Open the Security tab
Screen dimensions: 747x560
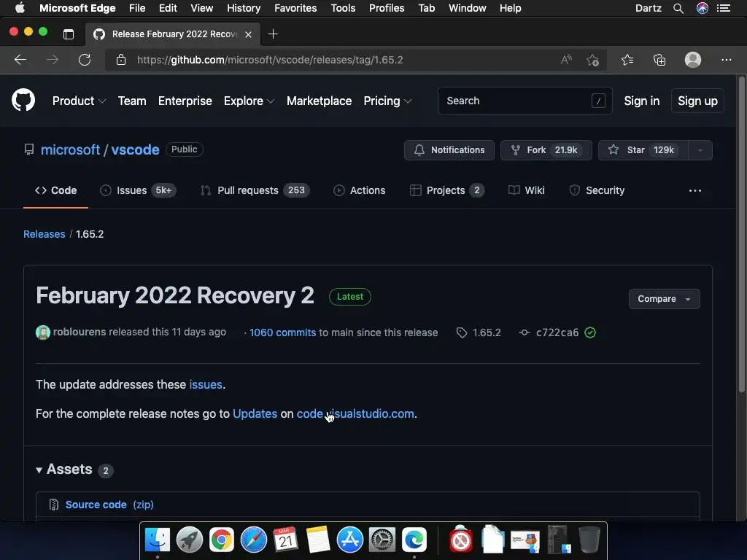click(597, 190)
